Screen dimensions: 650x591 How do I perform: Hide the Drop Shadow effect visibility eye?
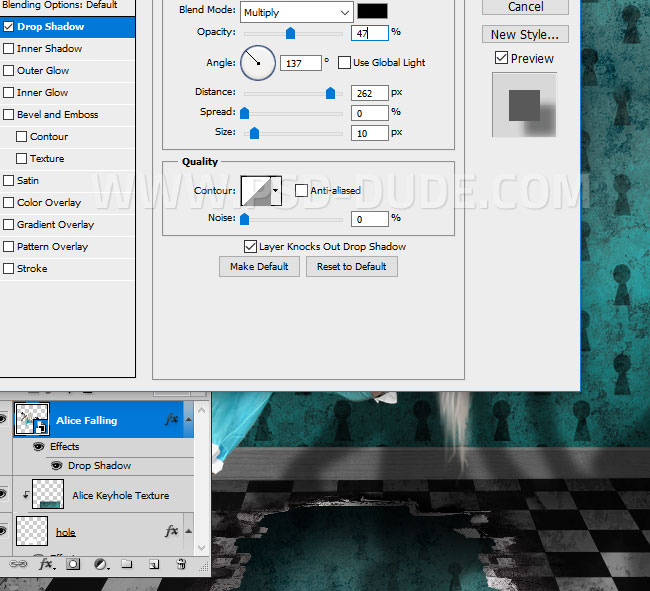pyautogui.click(x=56, y=466)
